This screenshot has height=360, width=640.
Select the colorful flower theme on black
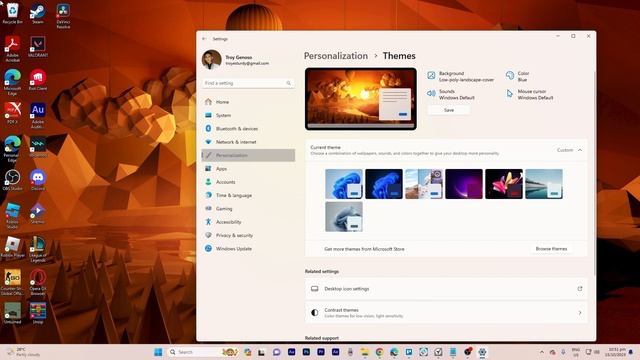tap(504, 184)
